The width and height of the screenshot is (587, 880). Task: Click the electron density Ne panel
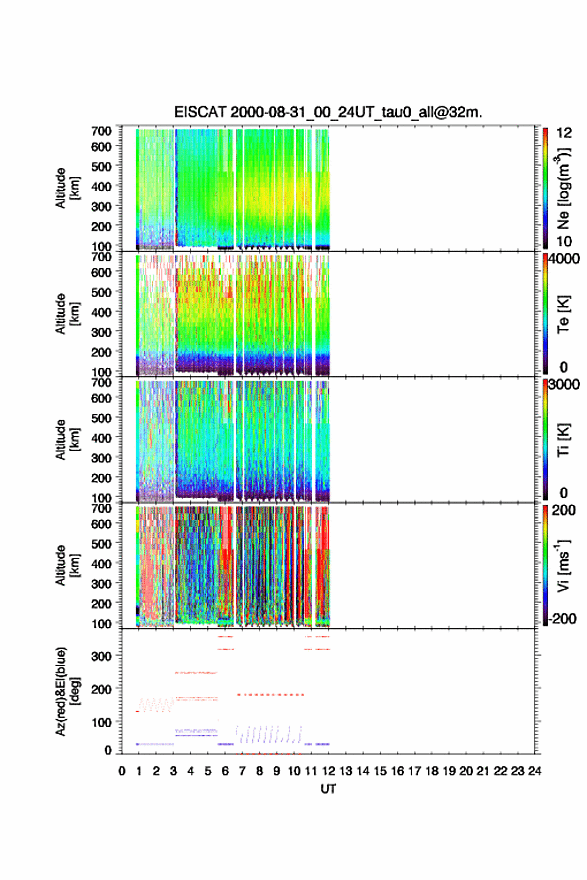[x=328, y=189]
